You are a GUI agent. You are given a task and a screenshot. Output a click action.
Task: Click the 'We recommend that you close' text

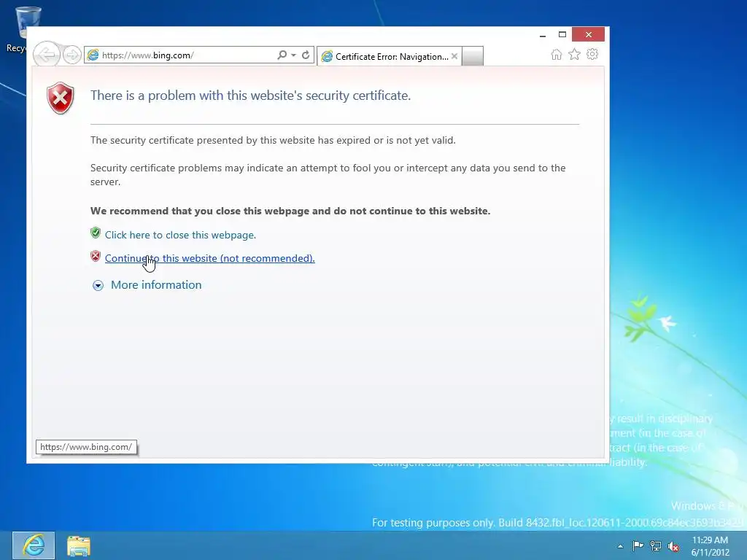(x=290, y=211)
